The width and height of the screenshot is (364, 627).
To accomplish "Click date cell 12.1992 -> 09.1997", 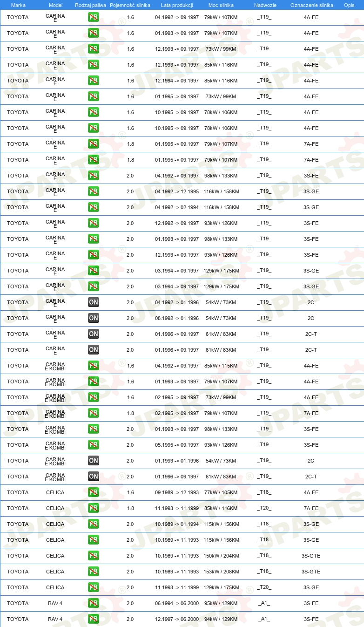I will [177, 223].
